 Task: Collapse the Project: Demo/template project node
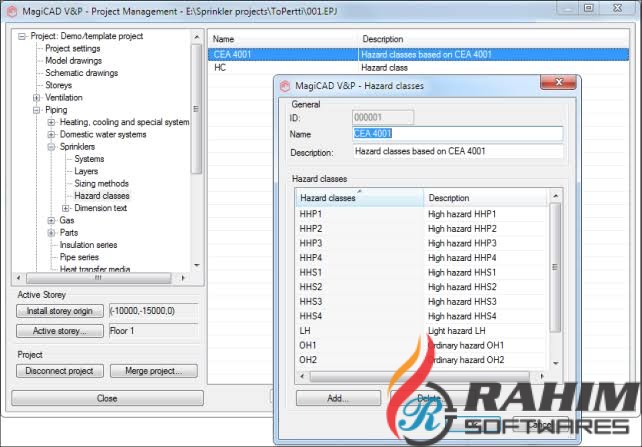coord(22,36)
